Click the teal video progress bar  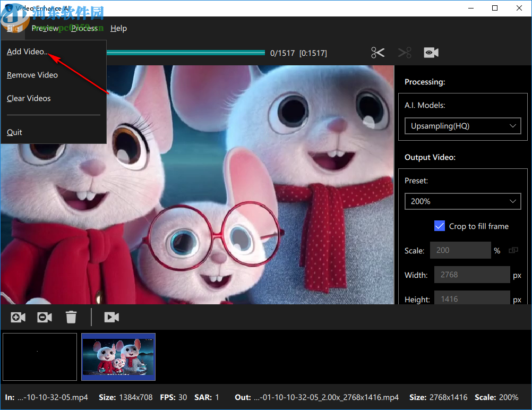click(186, 52)
